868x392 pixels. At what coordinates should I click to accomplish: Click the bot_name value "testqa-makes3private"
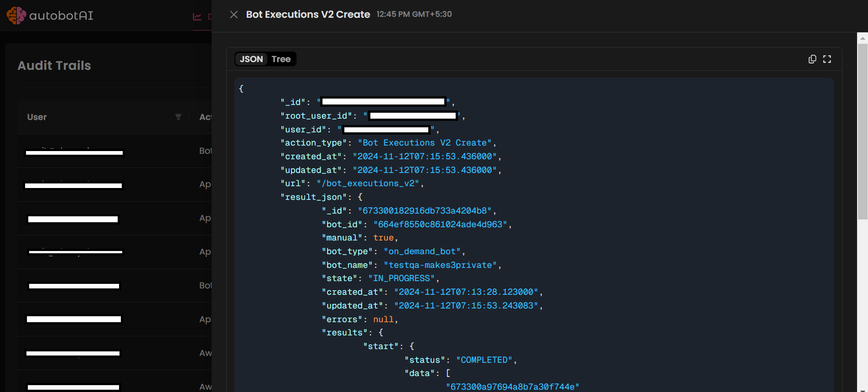point(440,265)
